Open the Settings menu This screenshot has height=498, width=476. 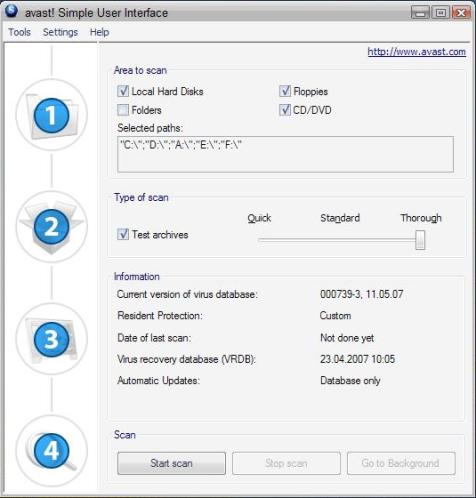tap(60, 32)
